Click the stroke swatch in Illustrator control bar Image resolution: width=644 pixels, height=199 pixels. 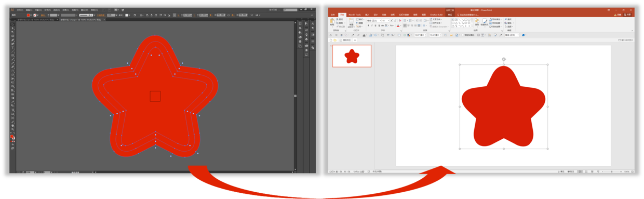35,15
